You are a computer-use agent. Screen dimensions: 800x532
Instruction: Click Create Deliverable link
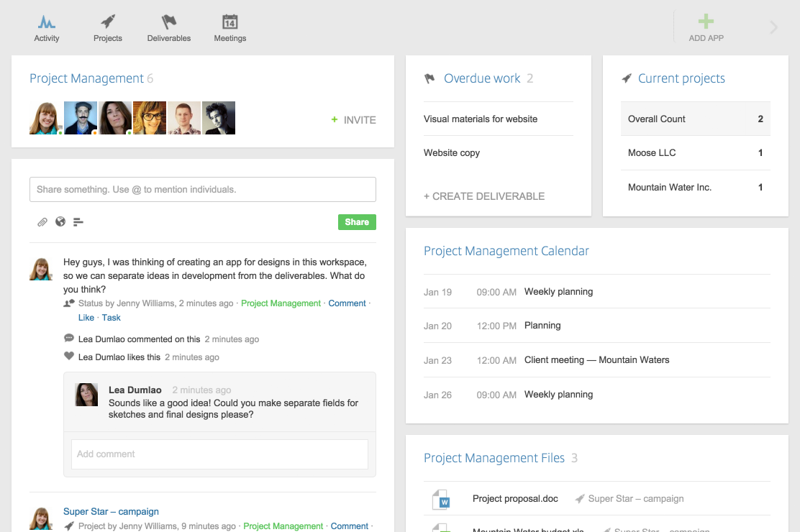pos(483,196)
